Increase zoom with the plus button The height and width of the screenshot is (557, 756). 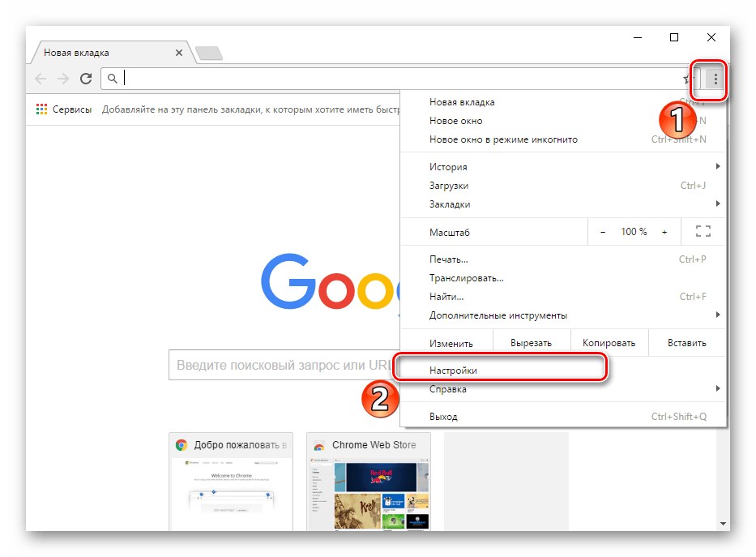tap(664, 232)
